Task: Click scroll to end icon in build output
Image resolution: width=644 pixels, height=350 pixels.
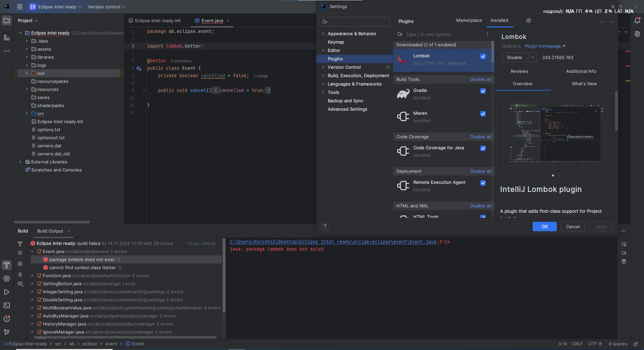Action: tap(624, 253)
